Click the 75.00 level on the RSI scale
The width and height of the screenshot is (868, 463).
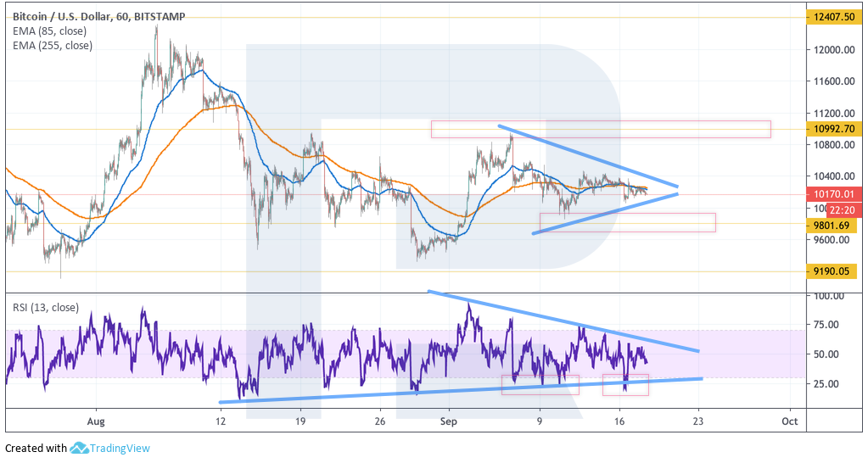829,325
